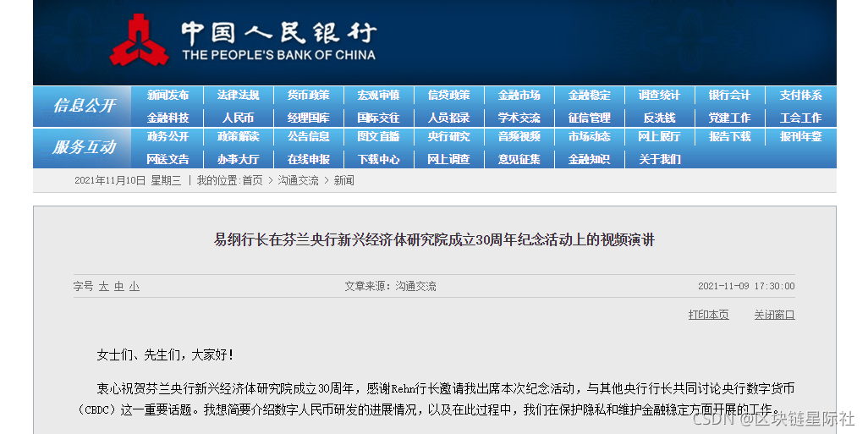Go to 关于我们 page

(659, 159)
